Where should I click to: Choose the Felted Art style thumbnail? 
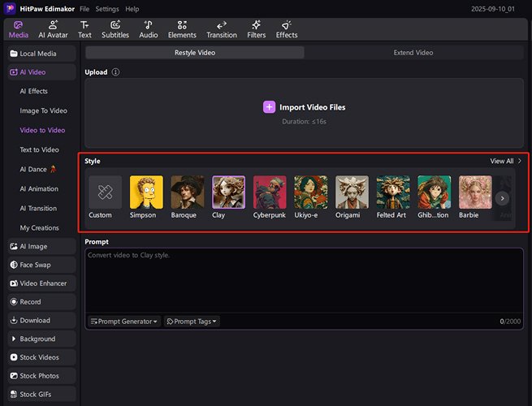[x=393, y=192]
